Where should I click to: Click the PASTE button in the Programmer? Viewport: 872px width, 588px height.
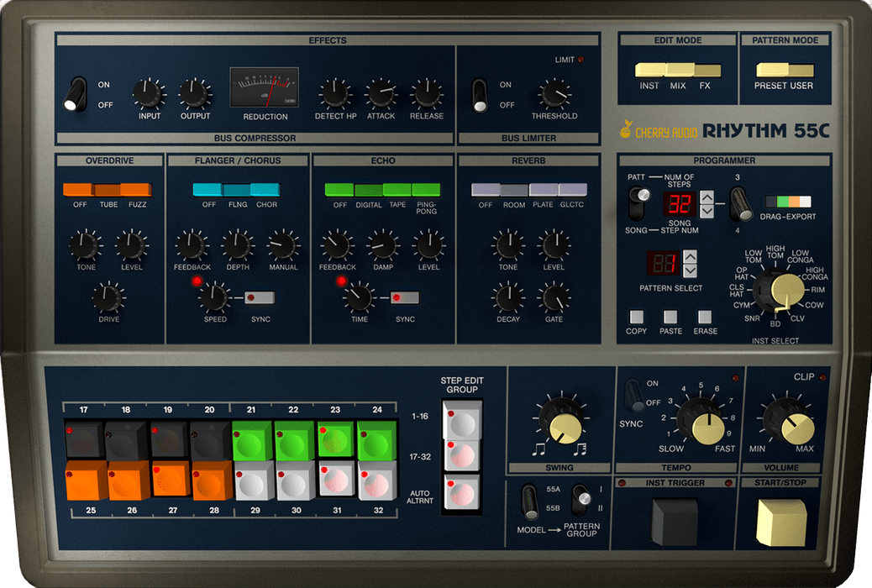click(x=672, y=318)
